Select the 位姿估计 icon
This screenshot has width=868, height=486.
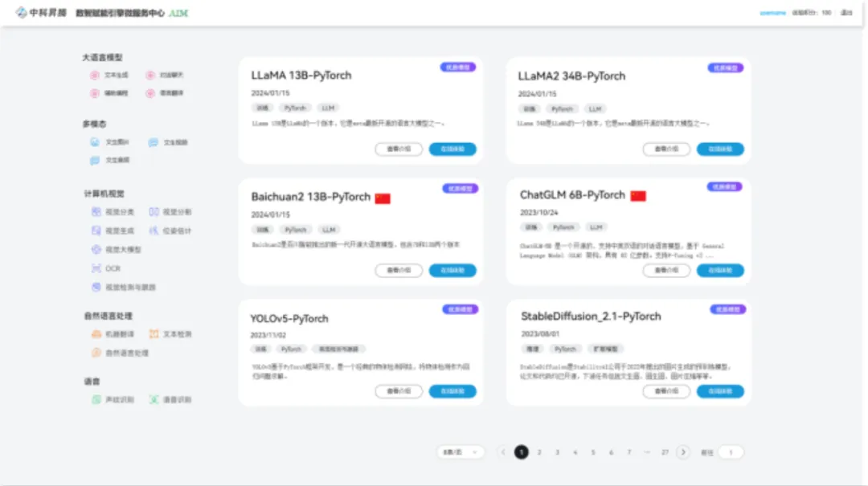154,231
